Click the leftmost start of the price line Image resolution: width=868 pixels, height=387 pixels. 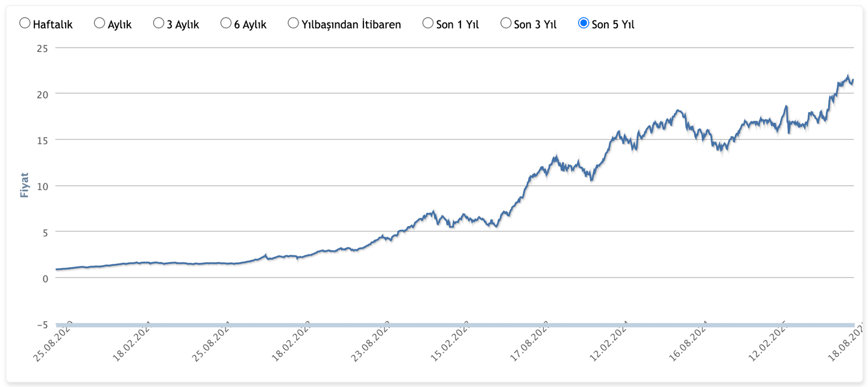[x=57, y=269]
